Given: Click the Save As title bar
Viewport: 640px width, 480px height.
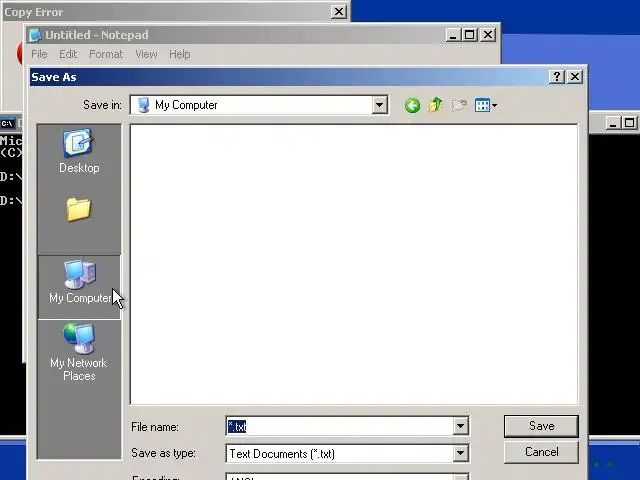Looking at the screenshot, I should point(289,77).
